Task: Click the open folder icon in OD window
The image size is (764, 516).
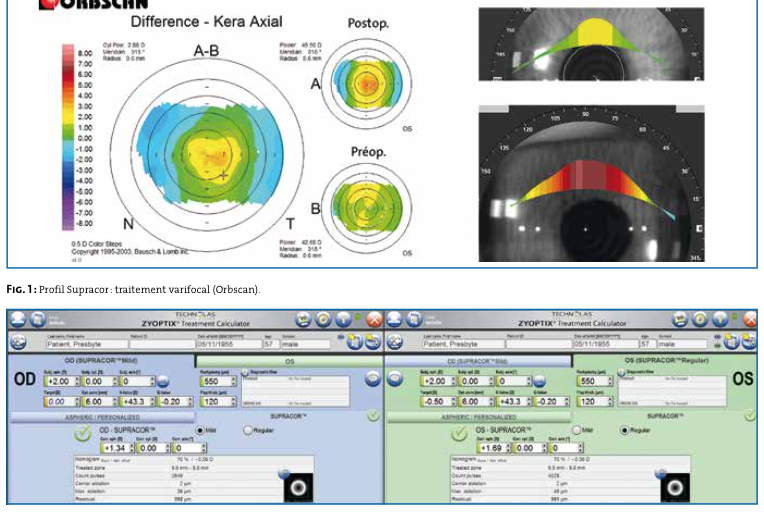Action: tap(373, 342)
